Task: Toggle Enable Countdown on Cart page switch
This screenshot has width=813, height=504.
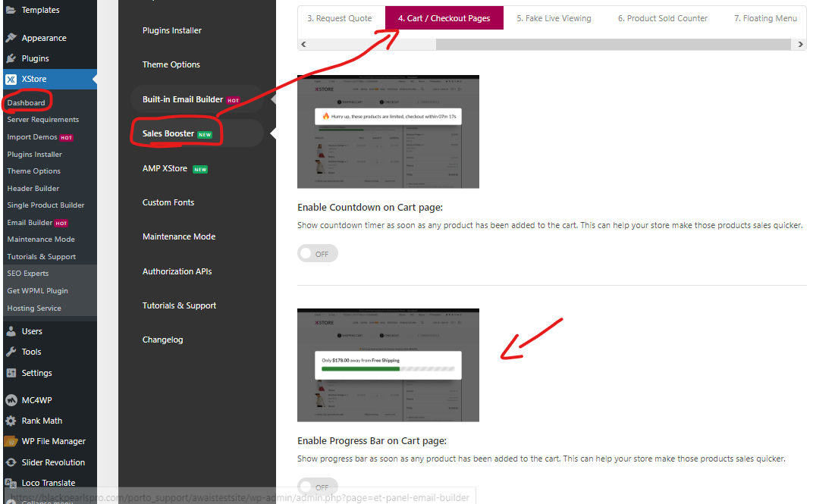Action: [317, 253]
